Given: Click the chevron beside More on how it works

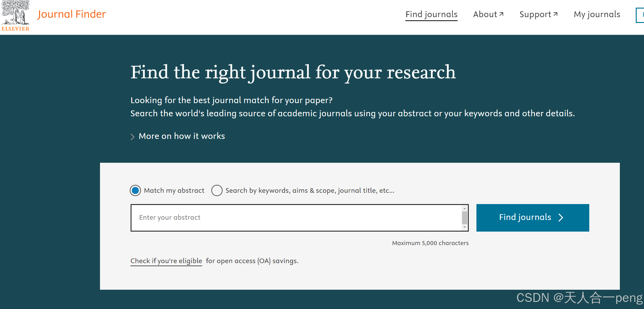Looking at the screenshot, I should pyautogui.click(x=133, y=136).
